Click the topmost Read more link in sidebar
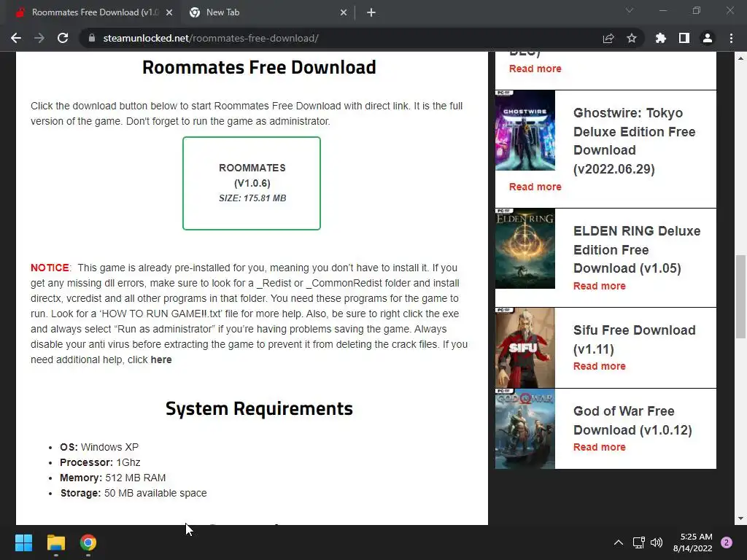747x560 pixels. (535, 69)
